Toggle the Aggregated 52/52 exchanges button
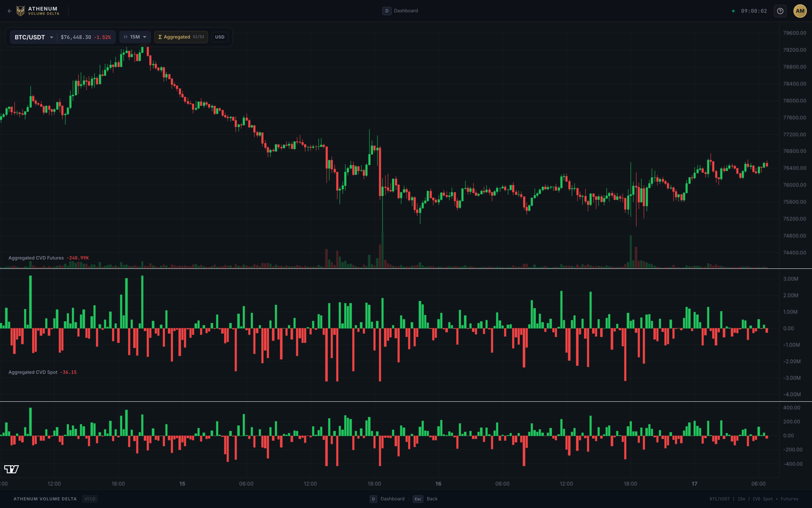The height and width of the screenshot is (508, 812). coord(181,37)
